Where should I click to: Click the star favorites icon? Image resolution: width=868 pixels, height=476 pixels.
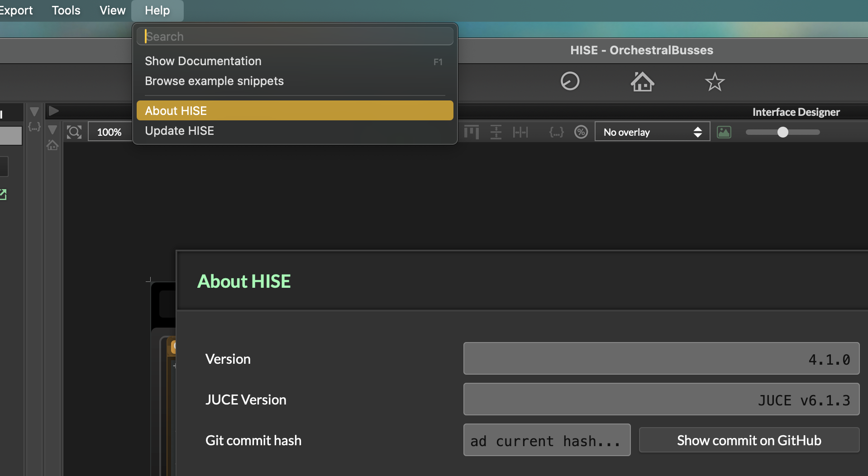coord(715,82)
